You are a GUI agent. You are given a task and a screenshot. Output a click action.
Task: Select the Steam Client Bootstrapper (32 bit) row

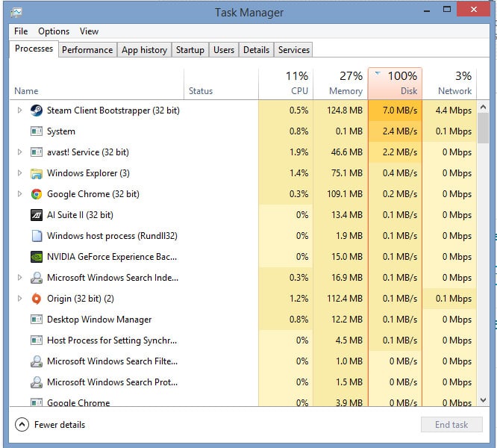pyautogui.click(x=243, y=111)
